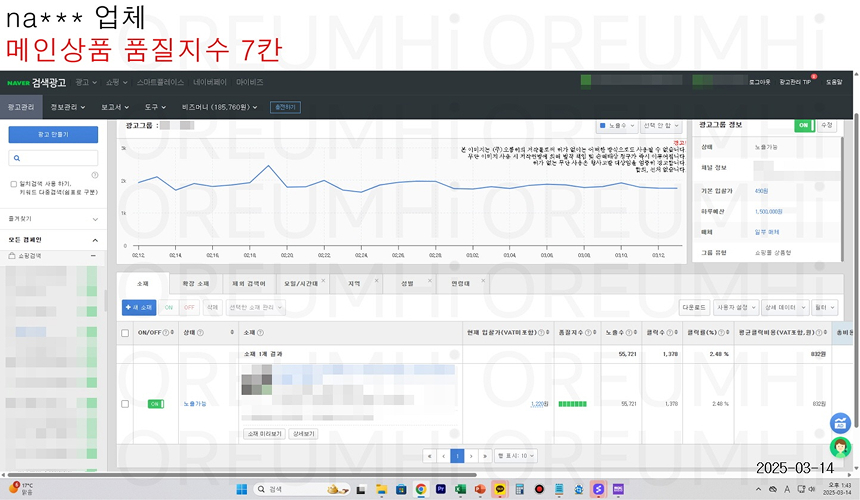The image size is (860, 500).
Task: Close the 요일/시간대 tab with its X
Action: (324, 280)
